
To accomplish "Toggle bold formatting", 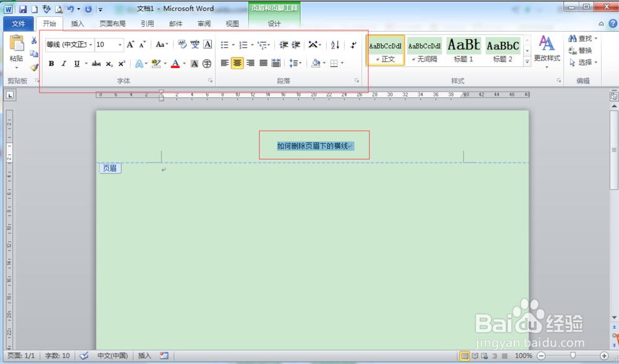I will point(51,64).
